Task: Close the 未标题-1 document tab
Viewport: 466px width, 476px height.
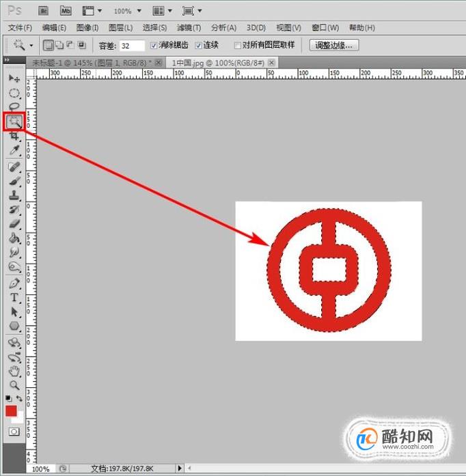Action: click(x=159, y=63)
